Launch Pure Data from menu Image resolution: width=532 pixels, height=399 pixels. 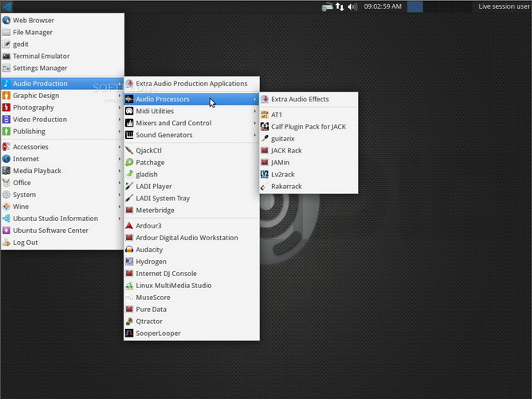191,310
